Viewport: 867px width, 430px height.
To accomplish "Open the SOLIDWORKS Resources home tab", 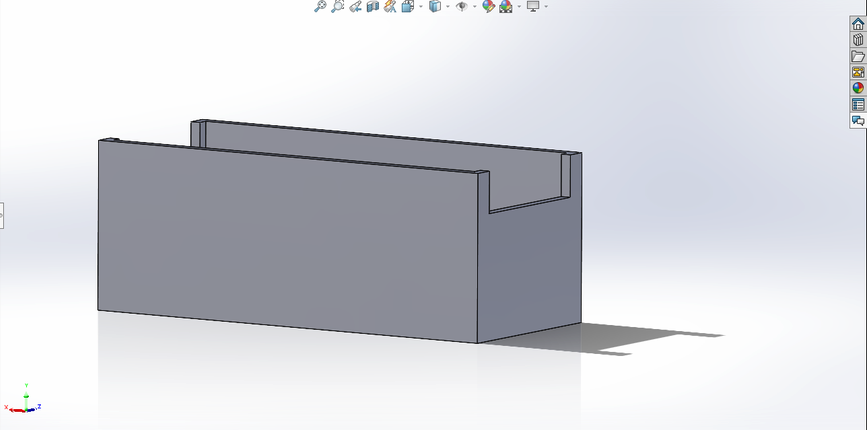I will click(x=858, y=24).
